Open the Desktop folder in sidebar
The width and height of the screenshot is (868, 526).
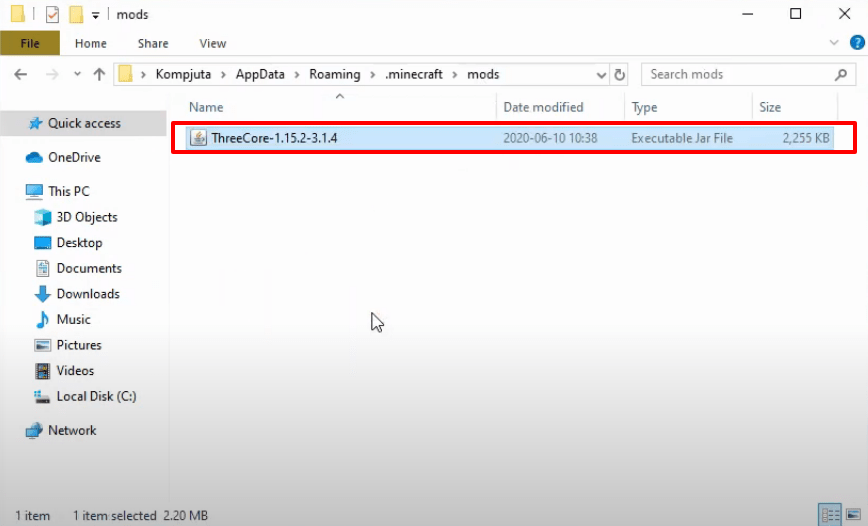coord(79,243)
